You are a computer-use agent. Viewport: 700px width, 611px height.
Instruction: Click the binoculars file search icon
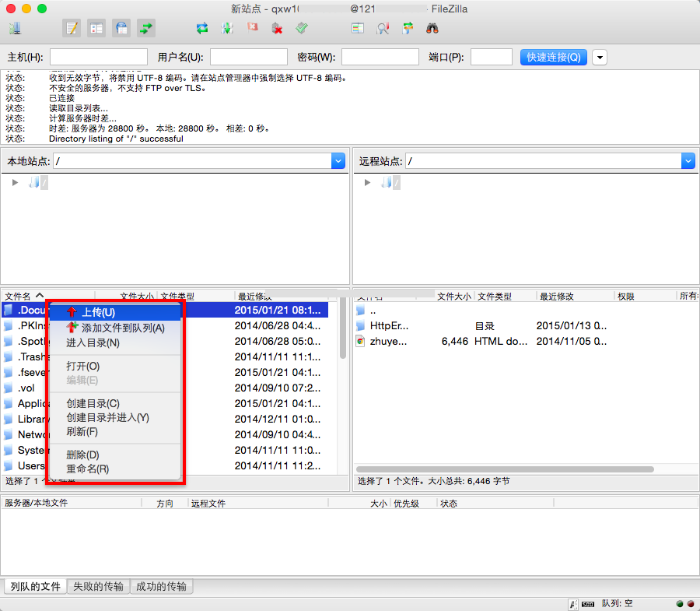coord(432,29)
